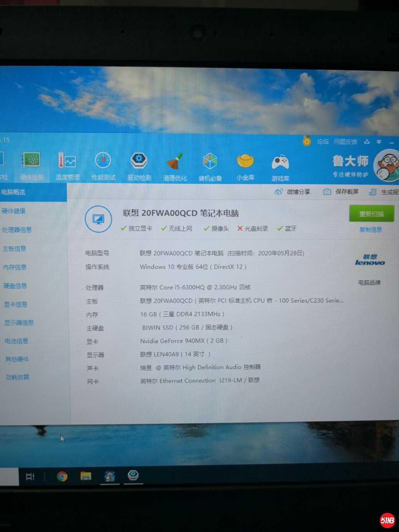Open File Explorer from the taskbar
This screenshot has height=532, width=399.
[x=86, y=476]
